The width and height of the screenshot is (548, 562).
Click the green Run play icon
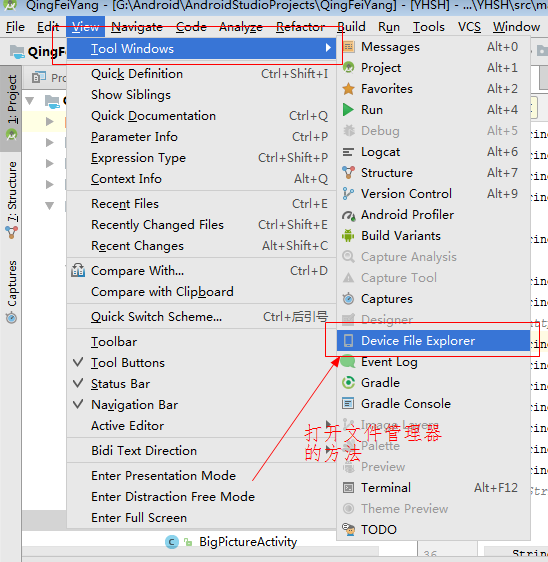[x=348, y=110]
